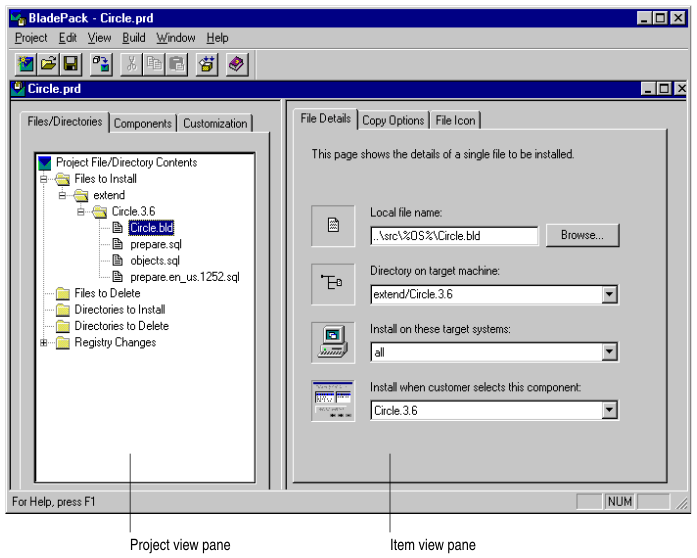
Task: Open the Directory on target machine dropdown
Action: coord(609,295)
